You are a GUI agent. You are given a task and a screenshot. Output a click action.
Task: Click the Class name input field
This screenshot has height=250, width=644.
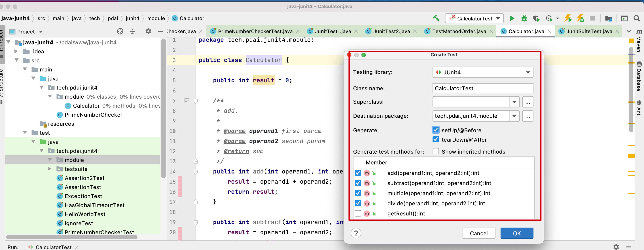pyautogui.click(x=482, y=88)
